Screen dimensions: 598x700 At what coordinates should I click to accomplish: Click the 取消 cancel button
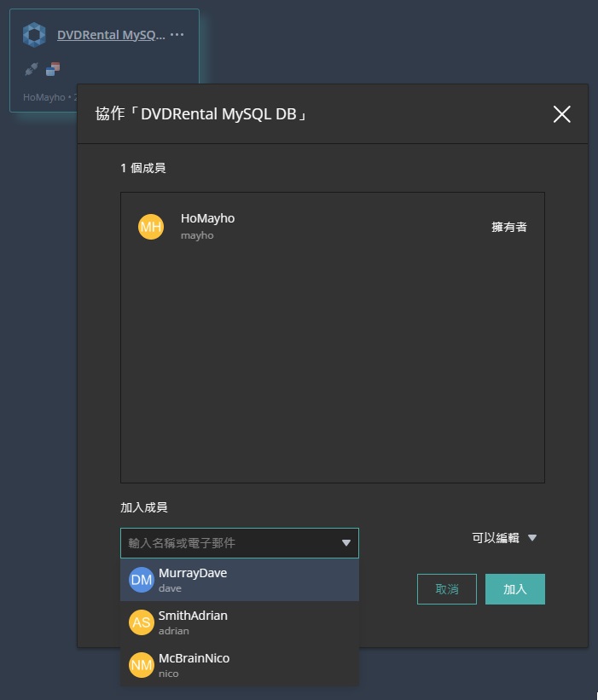[x=447, y=589]
